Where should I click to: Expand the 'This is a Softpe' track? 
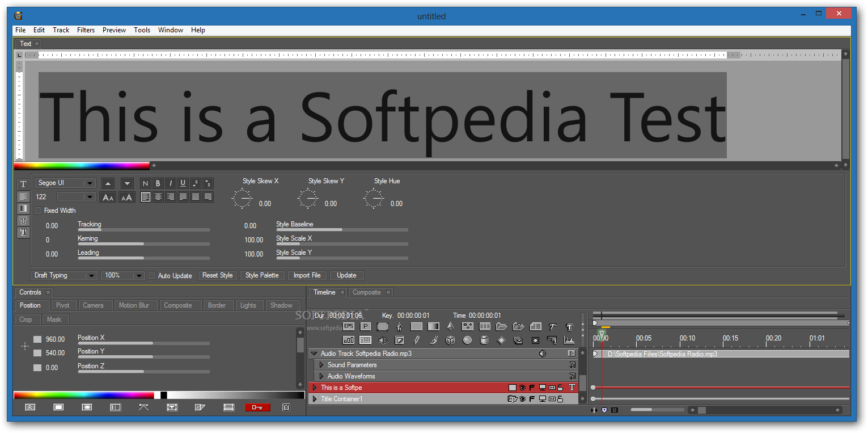315,388
